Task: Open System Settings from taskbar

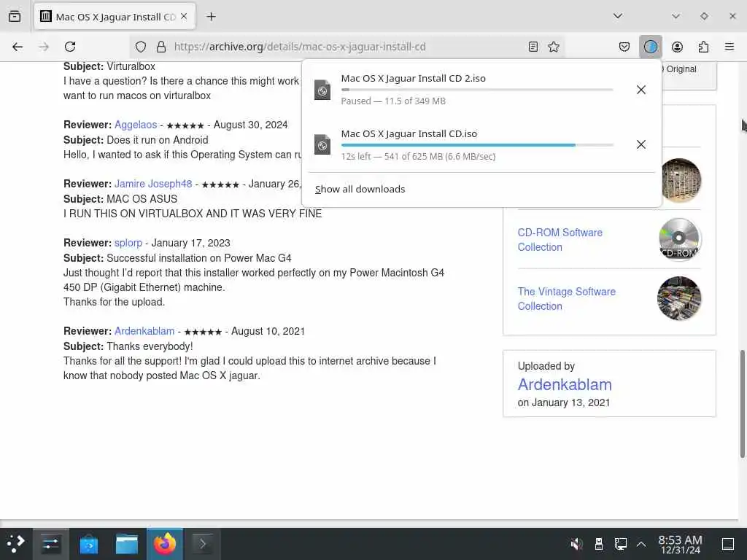Action: point(50,544)
